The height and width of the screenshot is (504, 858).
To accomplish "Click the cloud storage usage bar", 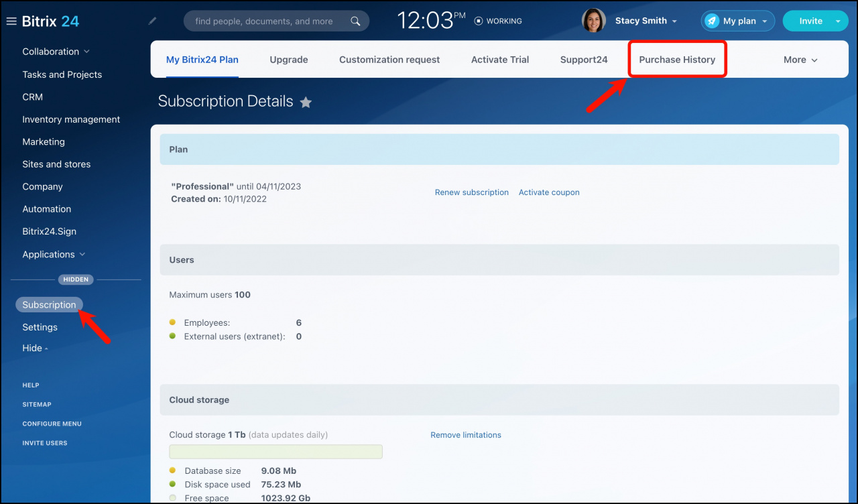I will pos(275,452).
